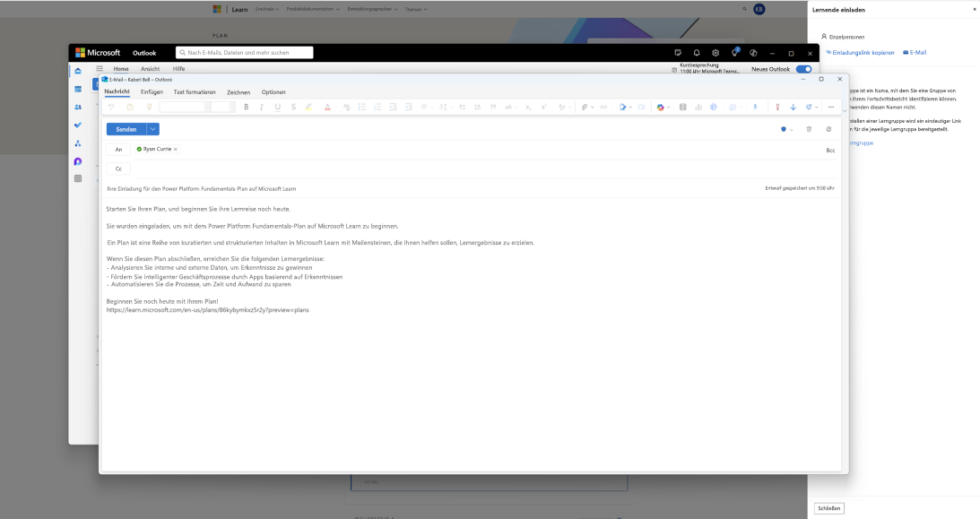Viewport: 980px width, 519px height.
Task: Toggle italic formatting
Action: click(x=261, y=107)
